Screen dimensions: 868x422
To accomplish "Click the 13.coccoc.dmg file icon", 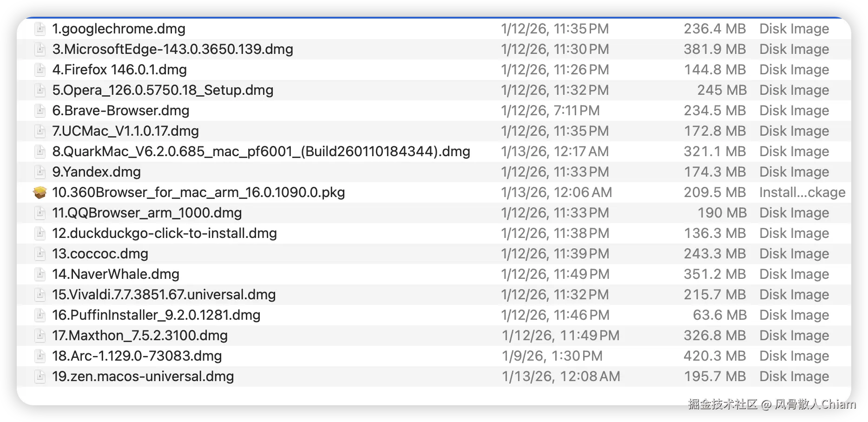I will coord(40,254).
